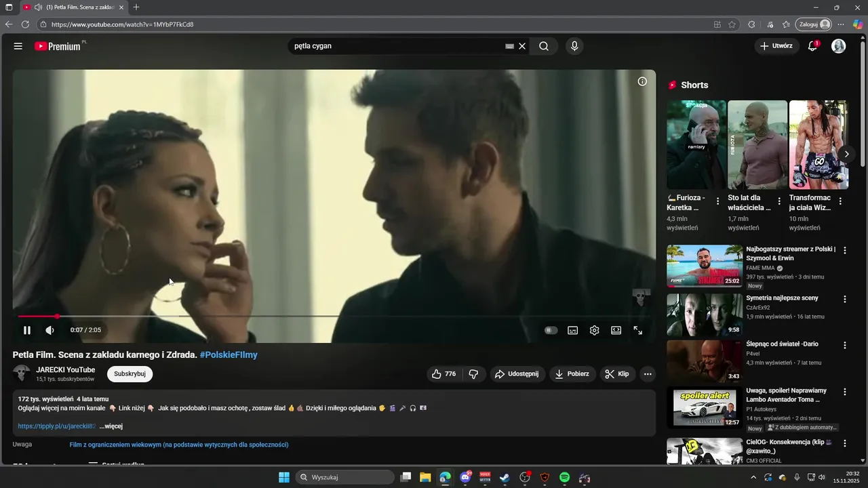The width and height of the screenshot is (868, 488).
Task: Start voice search with microphone icon
Action: [574, 46]
